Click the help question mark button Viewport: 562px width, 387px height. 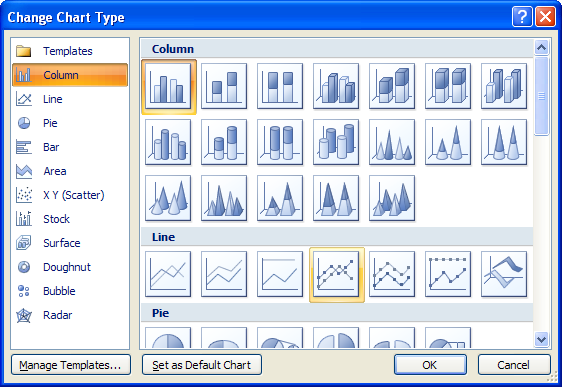[x=522, y=16]
